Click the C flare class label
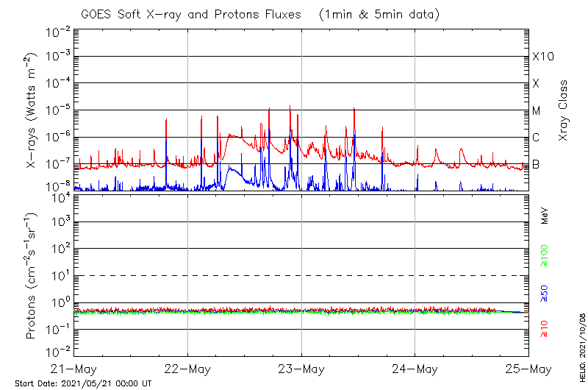Screen dimensions: 588x390 coord(536,138)
